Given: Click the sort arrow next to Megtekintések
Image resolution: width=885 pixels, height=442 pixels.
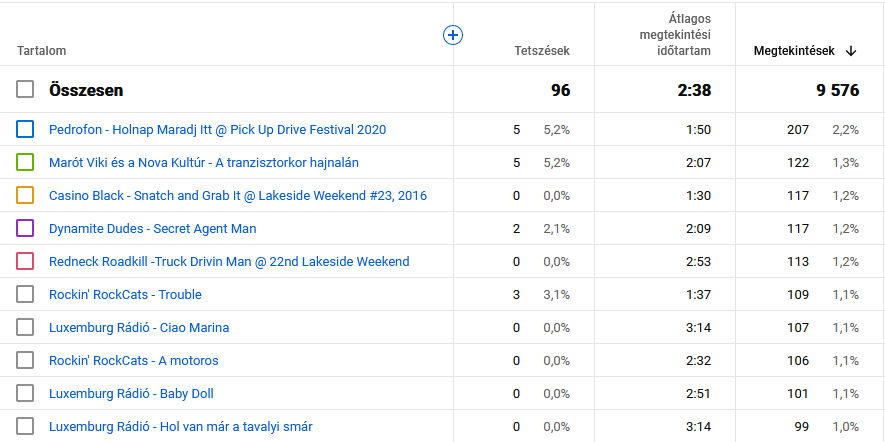Looking at the screenshot, I should 851,51.
